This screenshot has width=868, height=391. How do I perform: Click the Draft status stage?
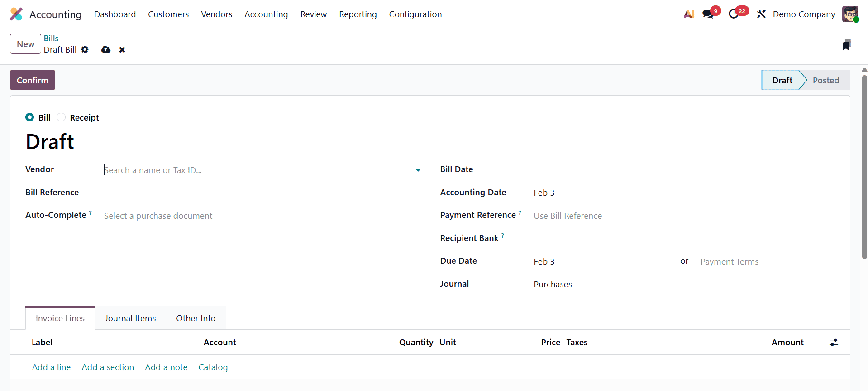(782, 80)
